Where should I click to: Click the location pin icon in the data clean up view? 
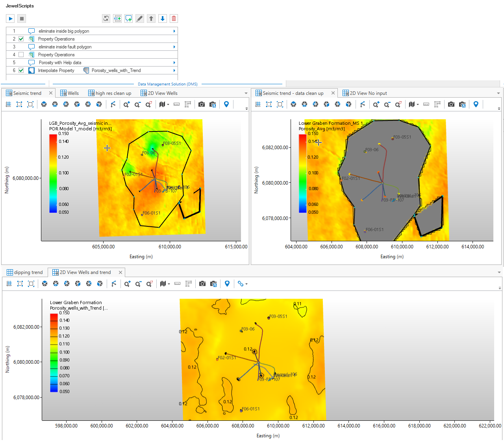click(x=476, y=104)
